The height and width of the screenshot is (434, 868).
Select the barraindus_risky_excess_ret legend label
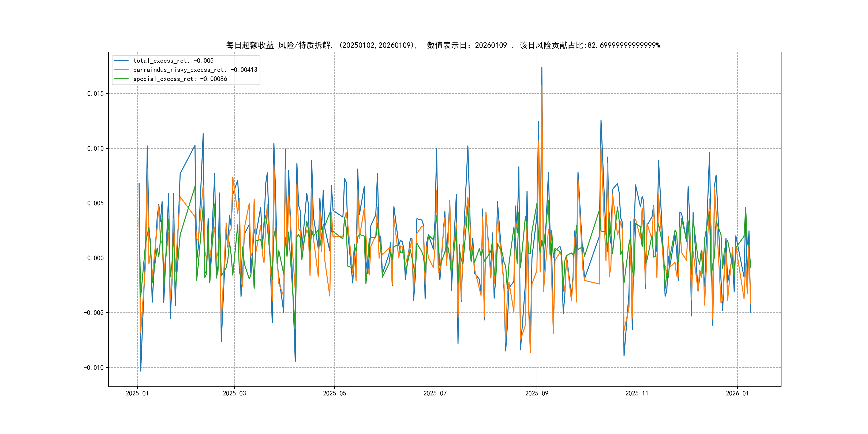click(x=195, y=70)
